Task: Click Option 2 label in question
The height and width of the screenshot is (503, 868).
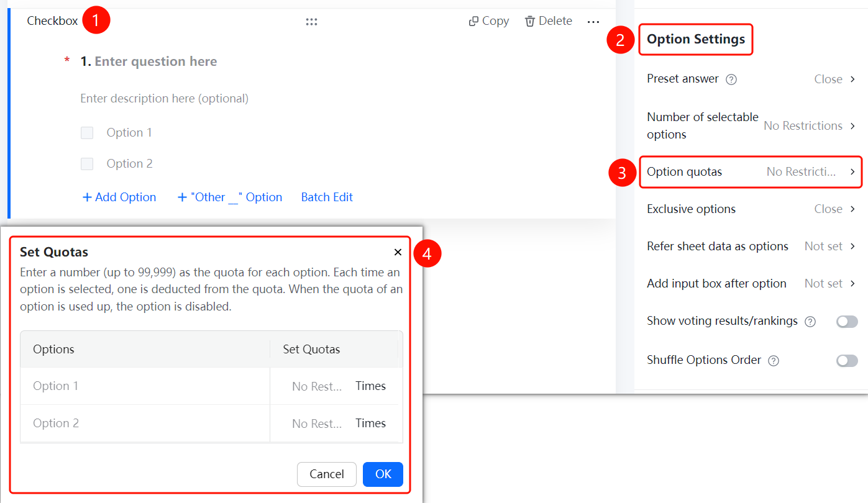Action: [x=129, y=164]
